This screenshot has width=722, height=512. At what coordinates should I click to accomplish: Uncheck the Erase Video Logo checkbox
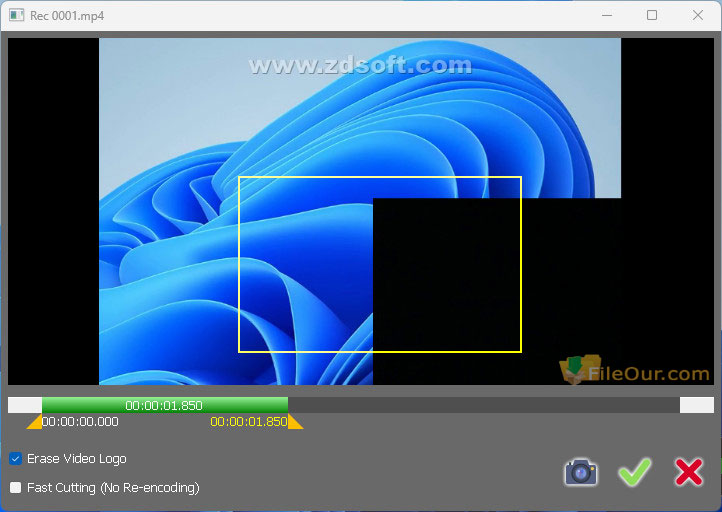(x=16, y=459)
